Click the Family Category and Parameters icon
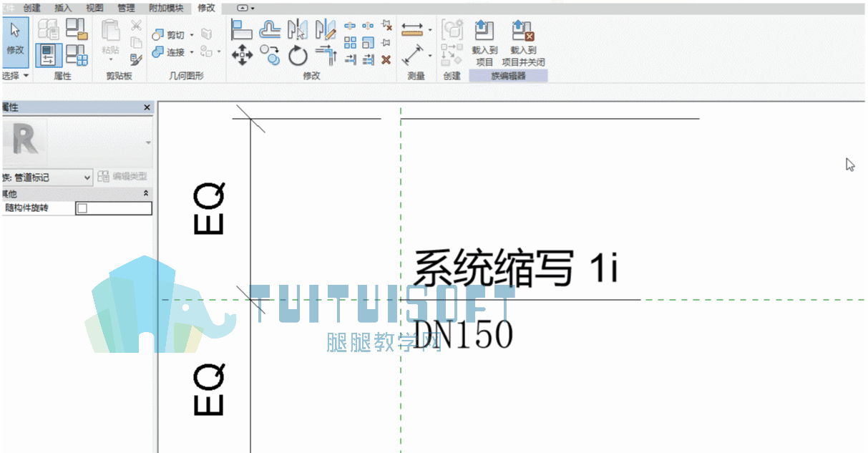The image size is (868, 453). pyautogui.click(x=77, y=29)
